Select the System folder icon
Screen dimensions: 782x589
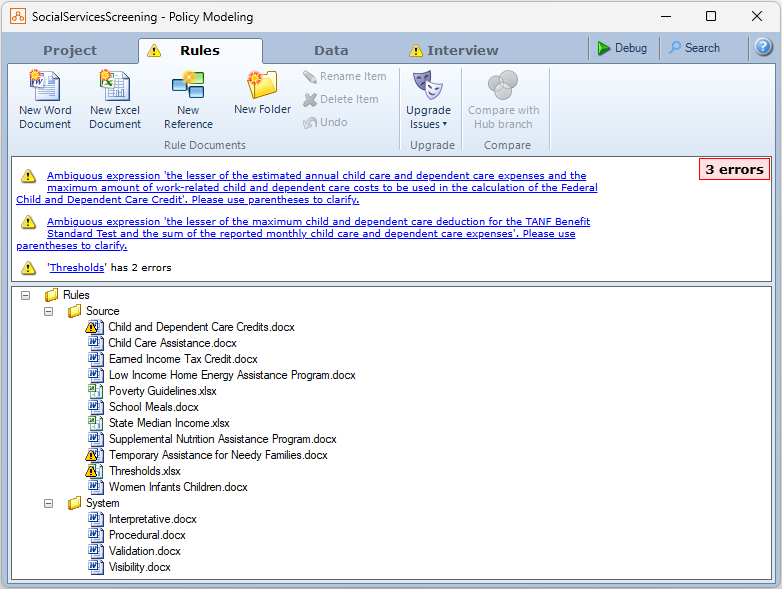coord(74,503)
